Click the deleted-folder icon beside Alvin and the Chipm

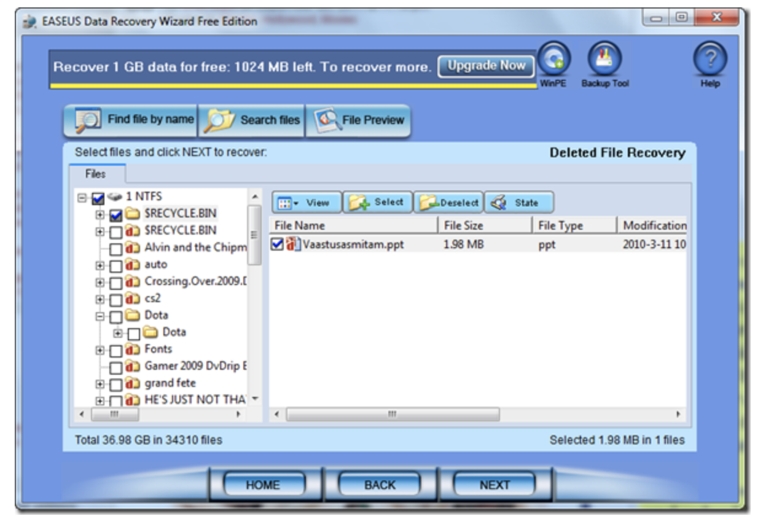[x=133, y=248]
